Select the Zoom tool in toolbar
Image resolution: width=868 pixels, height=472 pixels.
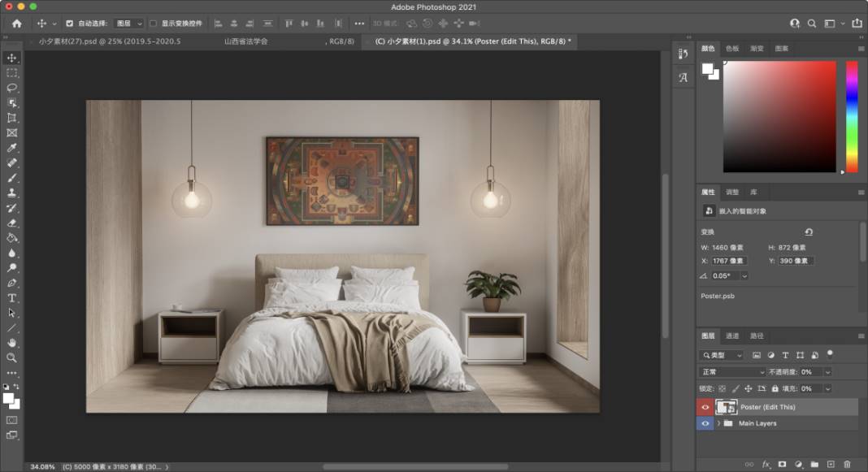tap(12, 357)
